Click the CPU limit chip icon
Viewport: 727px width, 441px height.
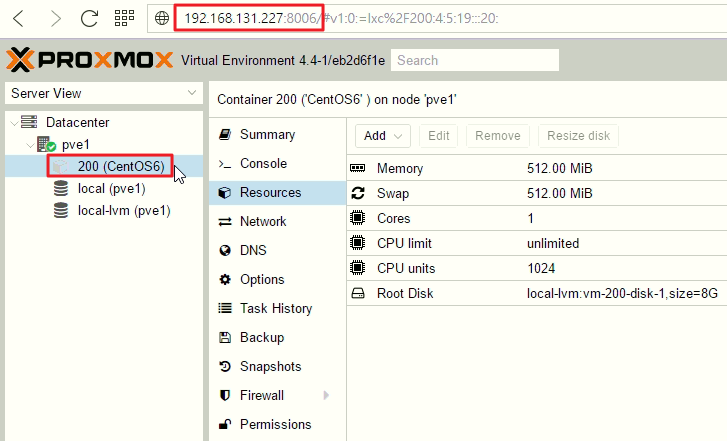[x=357, y=243]
